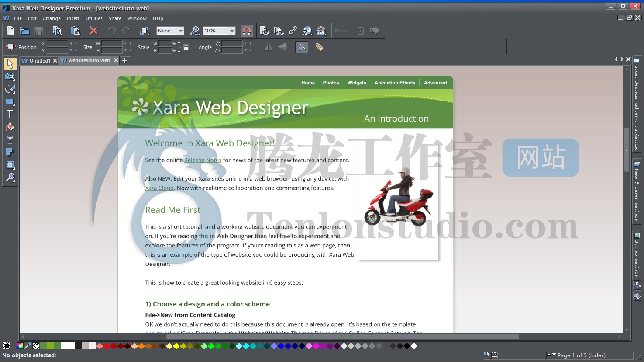Pick the Rectangle tool

[10, 102]
